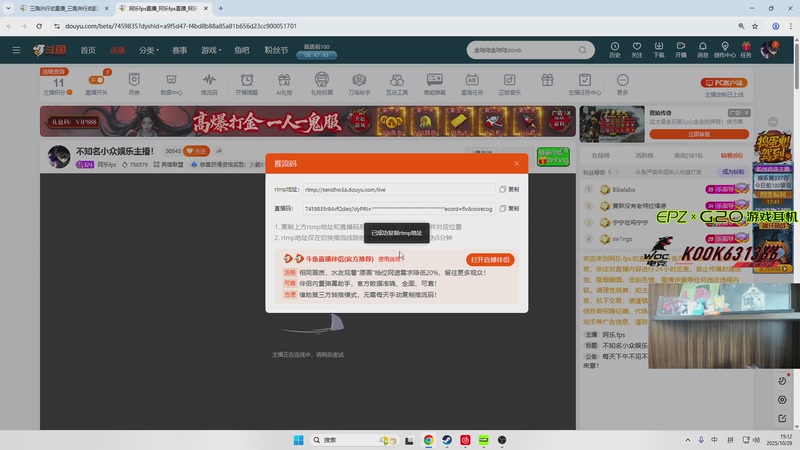Copy the rtmp地址 with its 复制 icon
The width and height of the screenshot is (800, 450).
(x=509, y=189)
